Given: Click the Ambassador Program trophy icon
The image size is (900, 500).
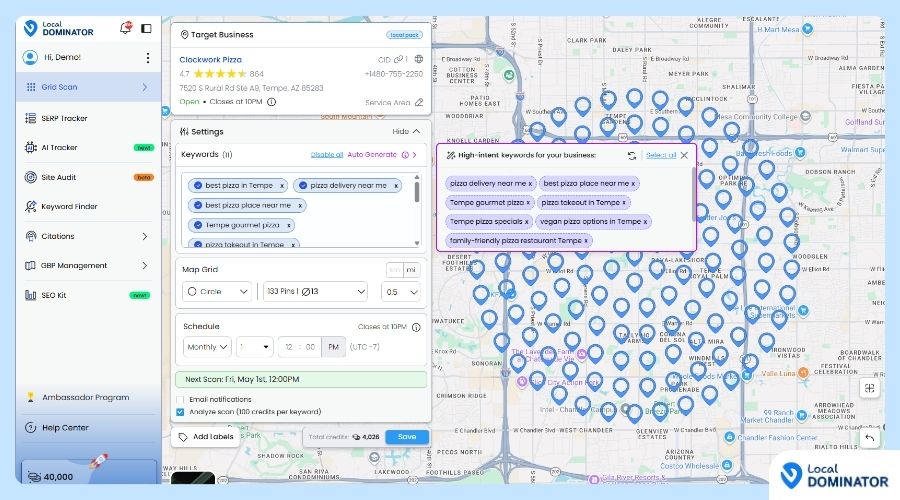Looking at the screenshot, I should tap(30, 397).
